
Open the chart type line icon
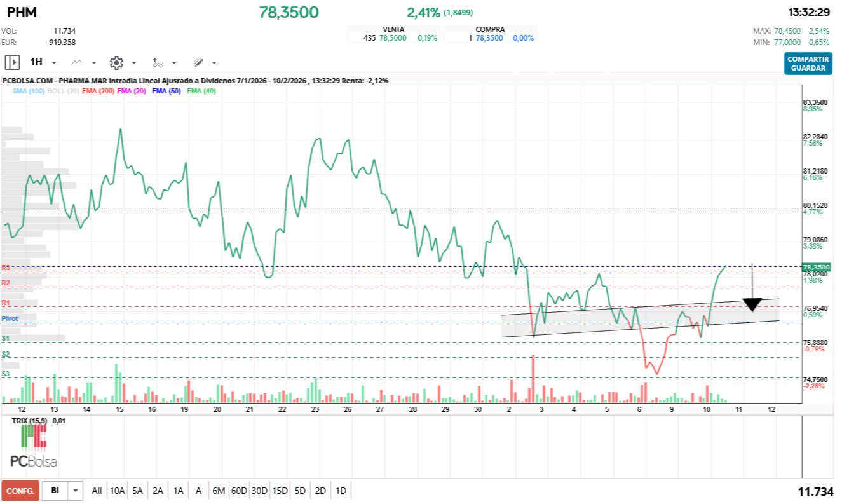pyautogui.click(x=76, y=62)
